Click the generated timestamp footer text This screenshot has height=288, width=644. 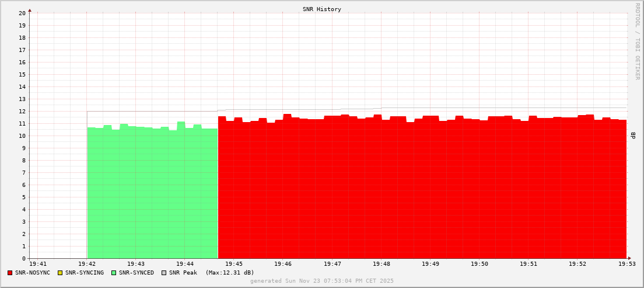(x=322, y=281)
